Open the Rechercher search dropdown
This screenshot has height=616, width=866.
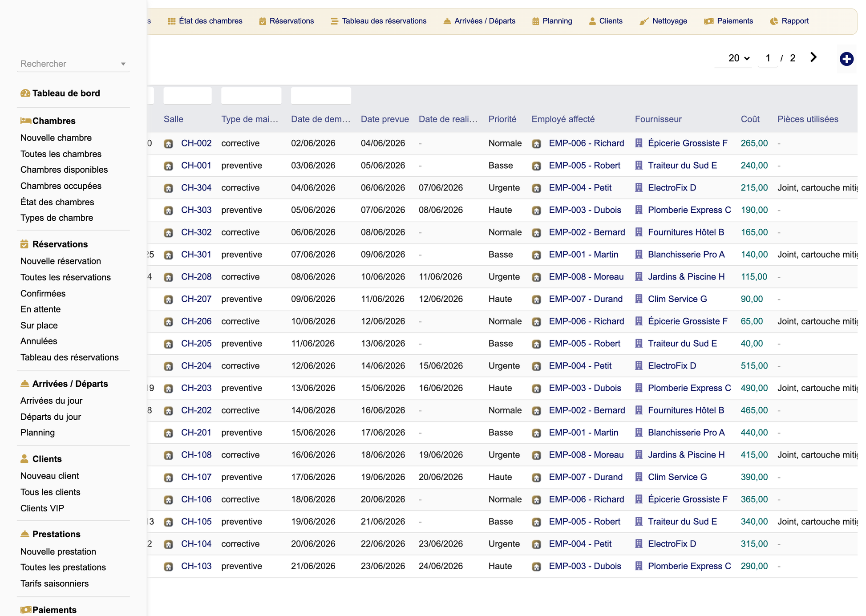[73, 64]
